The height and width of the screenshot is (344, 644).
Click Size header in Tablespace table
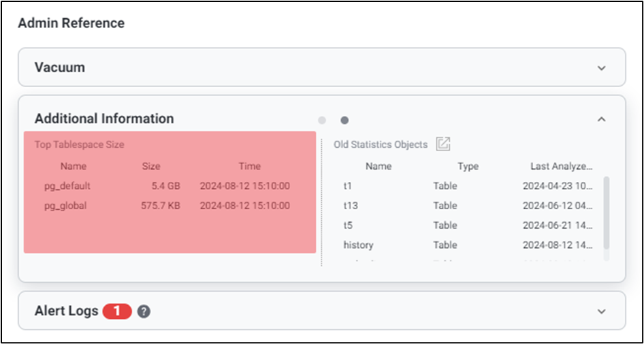click(151, 166)
